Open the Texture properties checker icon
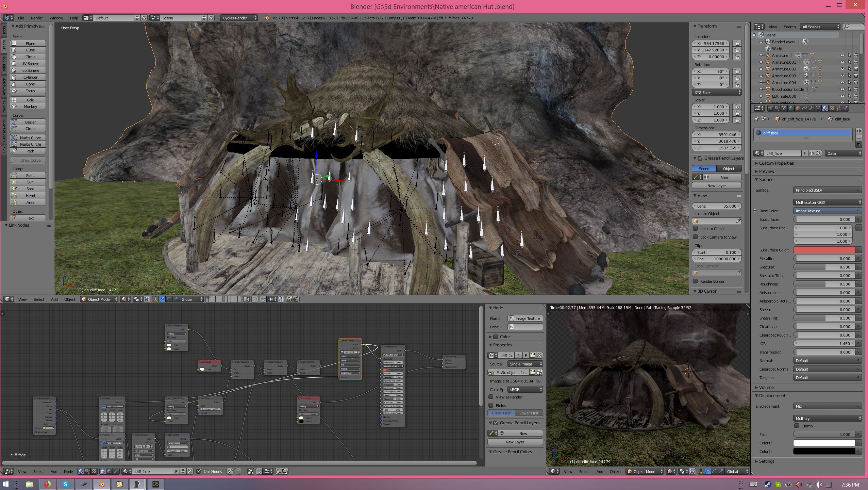The width and height of the screenshot is (868, 490). (x=832, y=108)
